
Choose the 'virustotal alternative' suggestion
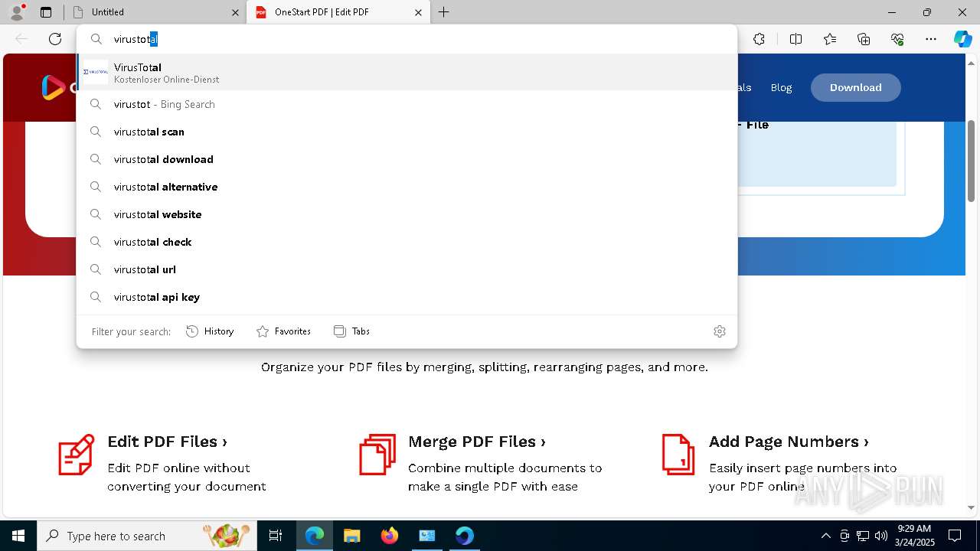pyautogui.click(x=407, y=187)
